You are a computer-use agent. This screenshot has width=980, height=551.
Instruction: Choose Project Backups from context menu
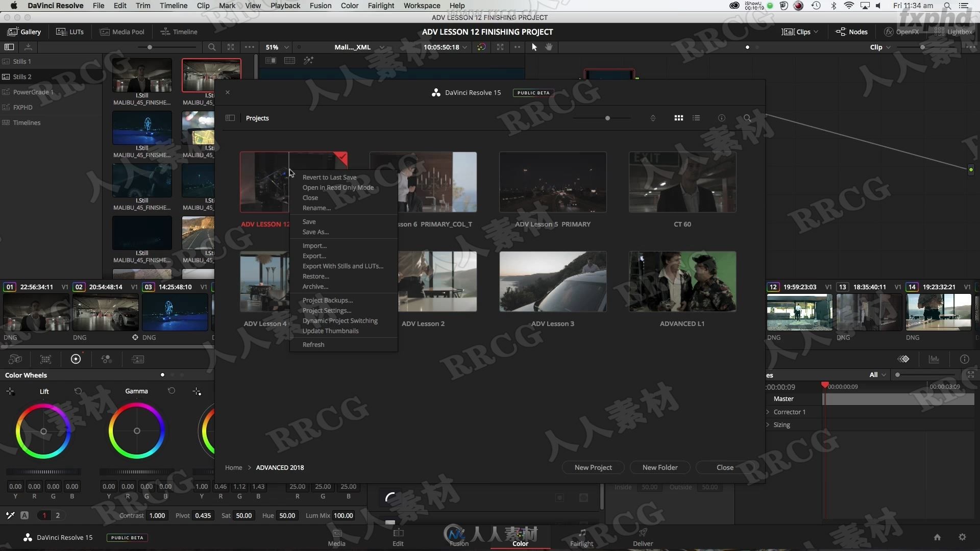327,300
